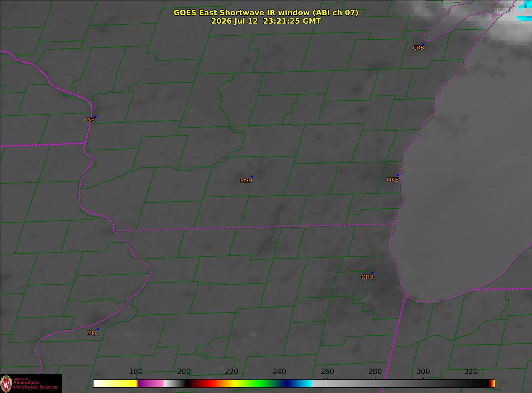Select the ORD station label
The width and height of the screenshot is (532, 393).
[367, 277]
